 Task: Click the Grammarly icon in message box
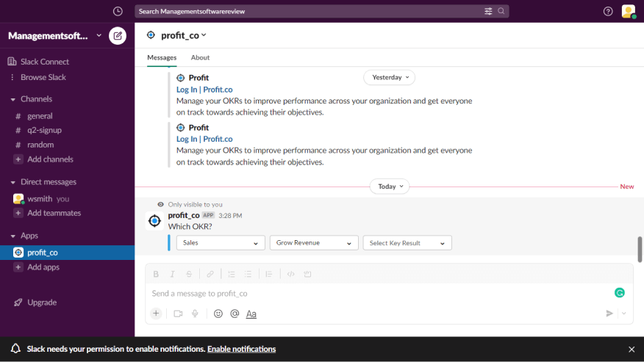click(619, 293)
